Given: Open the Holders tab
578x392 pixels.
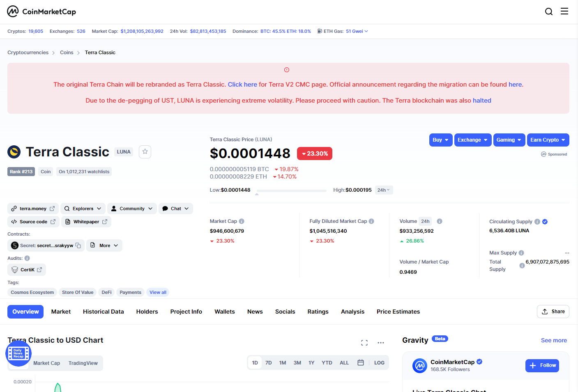Looking at the screenshot, I should 147,312.
